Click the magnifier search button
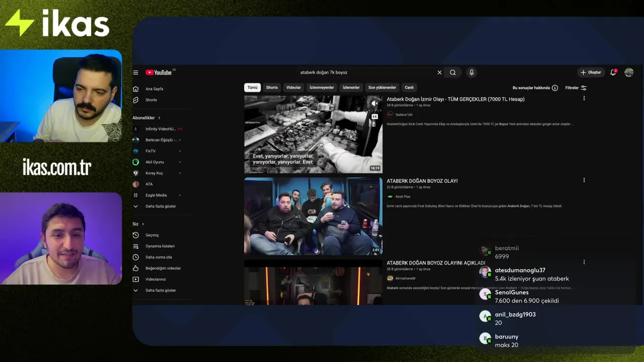The height and width of the screenshot is (362, 644). (453, 72)
